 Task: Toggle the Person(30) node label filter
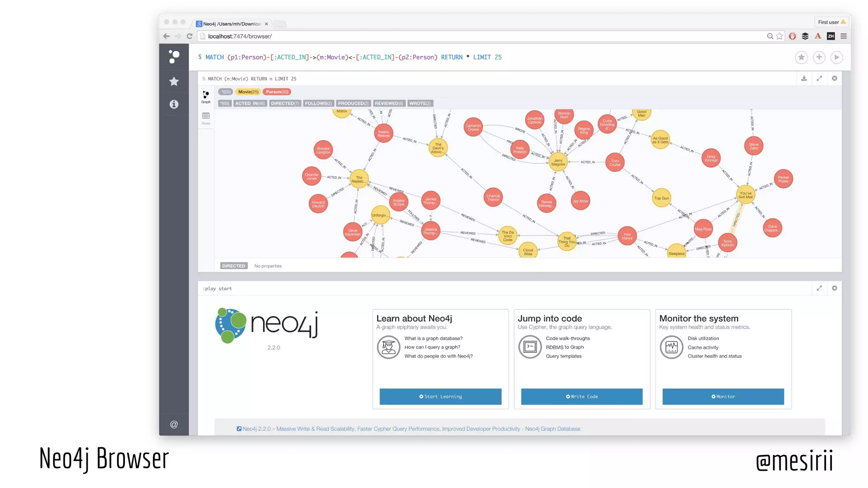click(277, 92)
